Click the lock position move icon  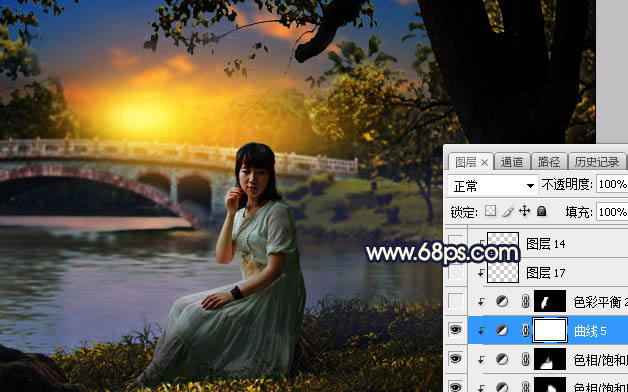[x=524, y=211]
